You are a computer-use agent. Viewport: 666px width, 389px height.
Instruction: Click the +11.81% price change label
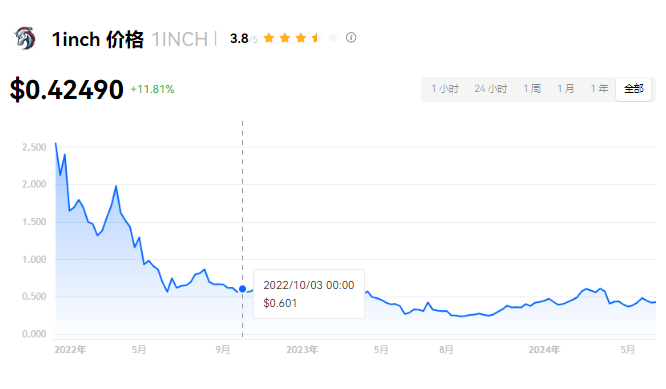[x=152, y=89]
